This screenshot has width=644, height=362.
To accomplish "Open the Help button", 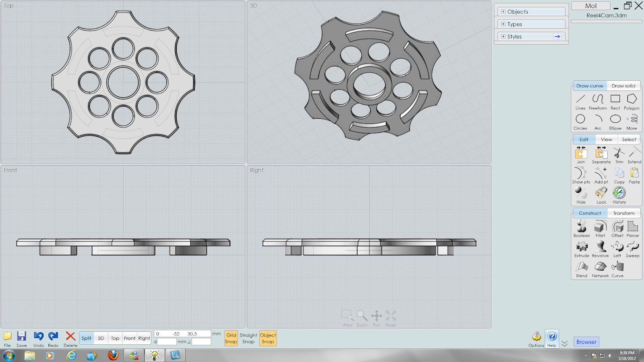I will [552, 339].
